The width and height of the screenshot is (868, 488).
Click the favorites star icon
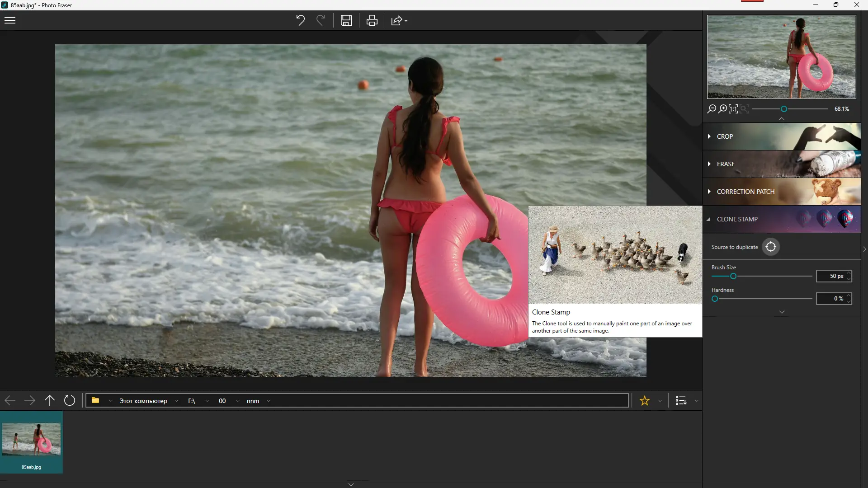click(x=645, y=401)
